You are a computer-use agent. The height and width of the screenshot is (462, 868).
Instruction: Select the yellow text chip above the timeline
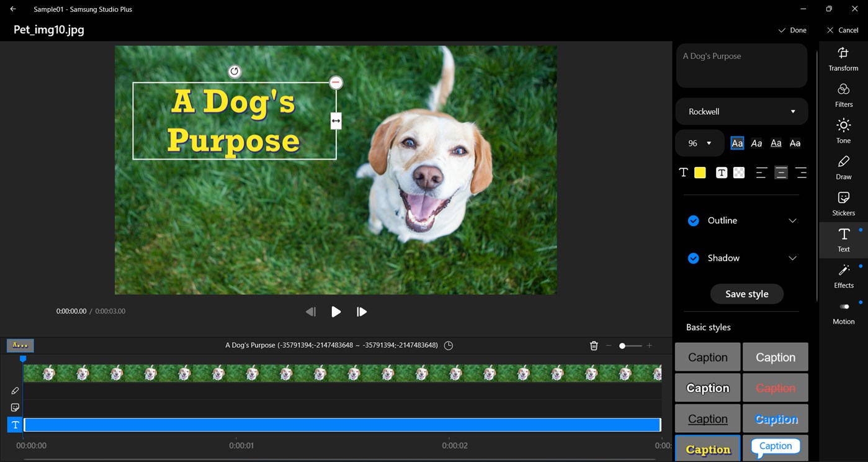[x=20, y=345]
